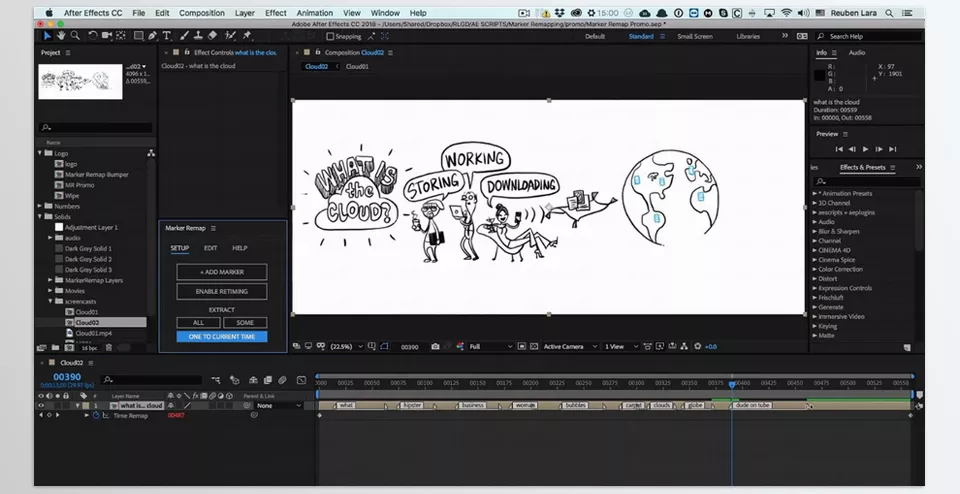Viewport: 960px width, 494px height.
Task: Select the Brush tool
Action: [184, 36]
